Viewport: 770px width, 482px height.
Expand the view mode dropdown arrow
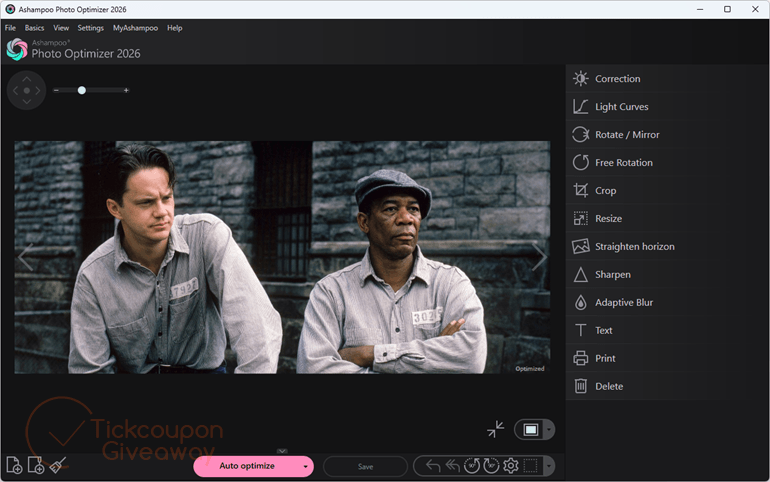click(x=549, y=430)
